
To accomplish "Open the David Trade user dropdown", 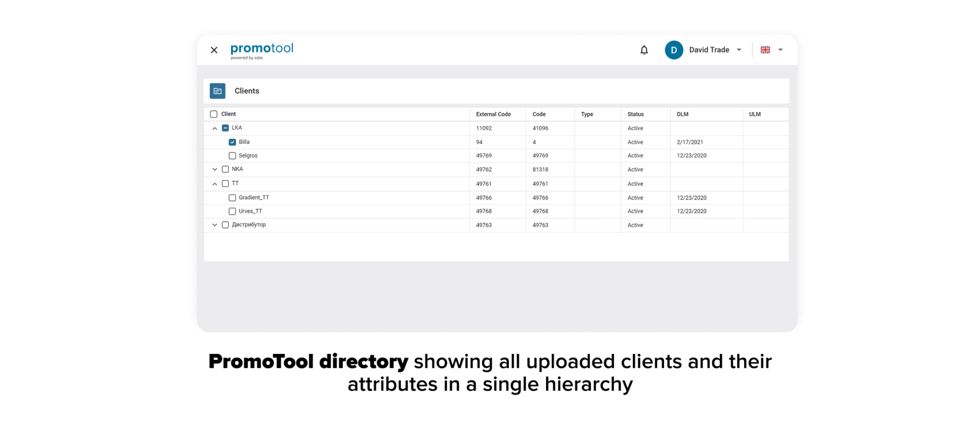I will [x=739, y=50].
